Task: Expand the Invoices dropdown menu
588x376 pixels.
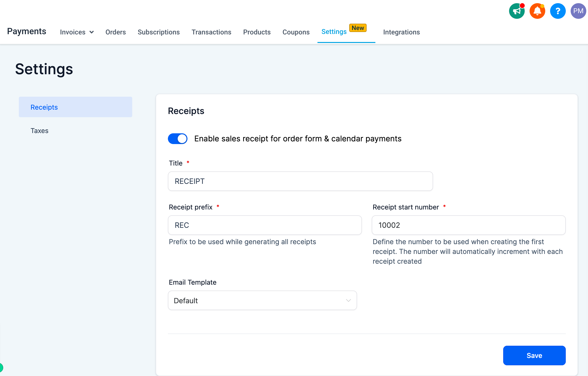Action: pyautogui.click(x=77, y=32)
